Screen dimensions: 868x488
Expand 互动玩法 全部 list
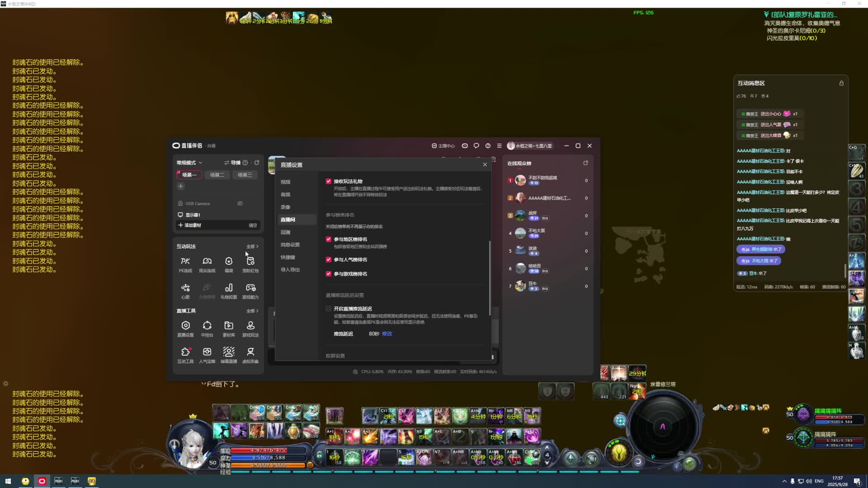(x=252, y=246)
